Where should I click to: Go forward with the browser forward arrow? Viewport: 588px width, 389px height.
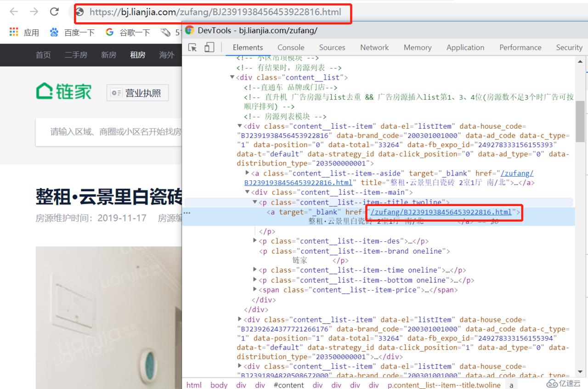34,11
